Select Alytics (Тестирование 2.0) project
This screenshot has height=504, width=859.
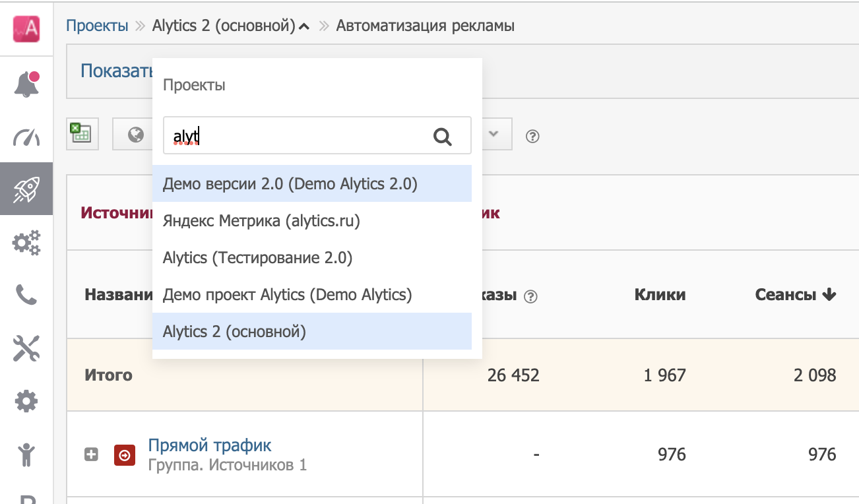(x=312, y=257)
